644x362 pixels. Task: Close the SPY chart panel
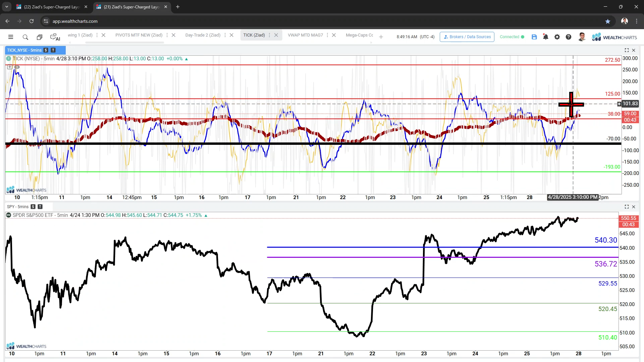pos(634,207)
